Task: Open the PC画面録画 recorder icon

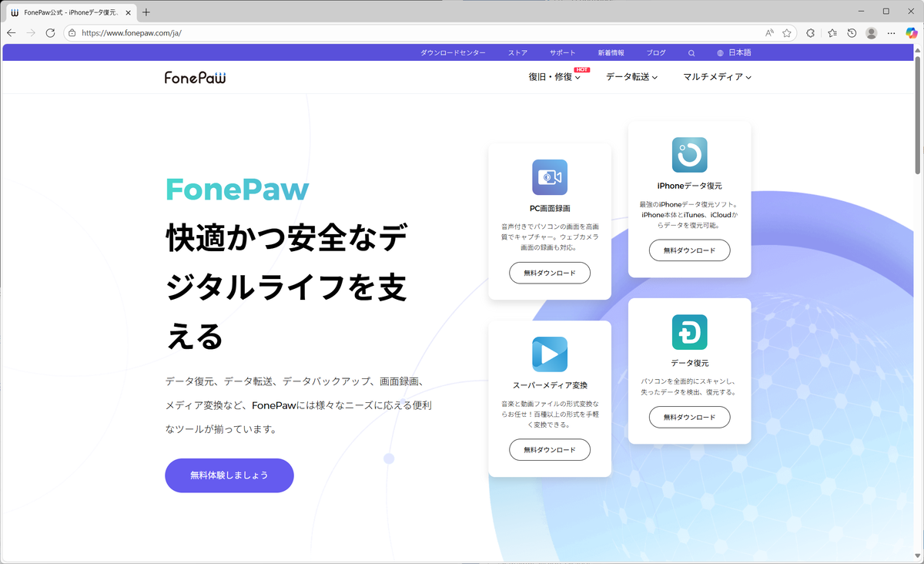Action: click(550, 177)
